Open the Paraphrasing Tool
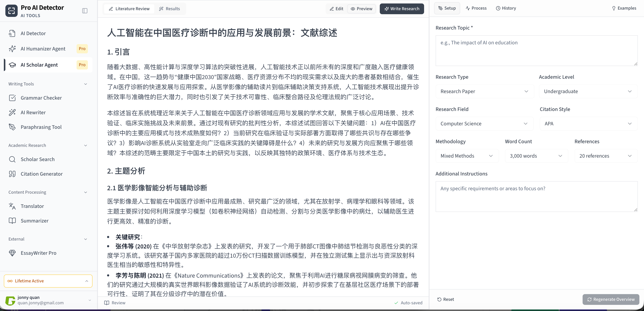 41,127
